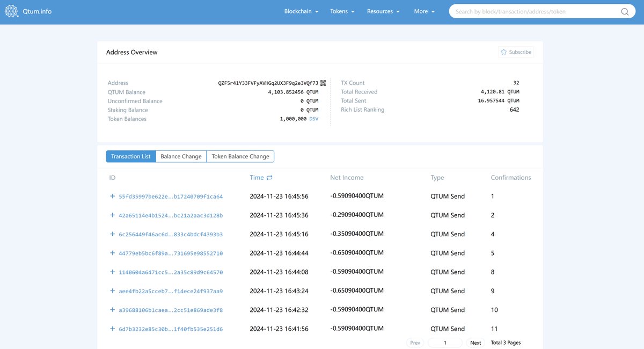The height and width of the screenshot is (349, 644).
Task: Open the Tokens dropdown menu
Action: (342, 11)
